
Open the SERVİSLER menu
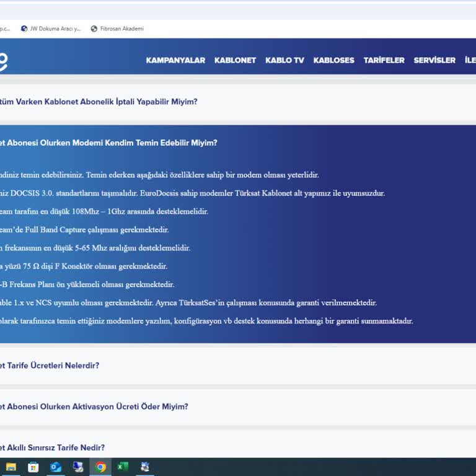click(x=434, y=60)
